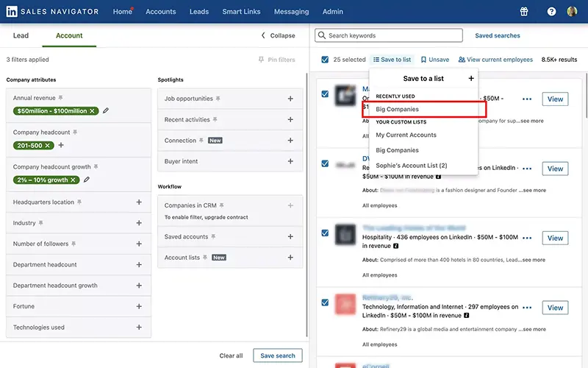Open more options for Technology, Information row
The image size is (588, 368).
[x=527, y=307]
